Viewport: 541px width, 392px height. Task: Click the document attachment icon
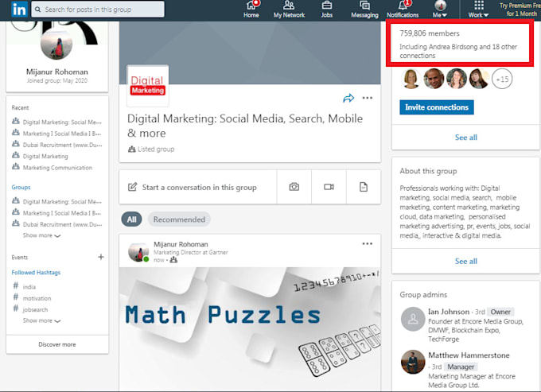[x=364, y=187]
